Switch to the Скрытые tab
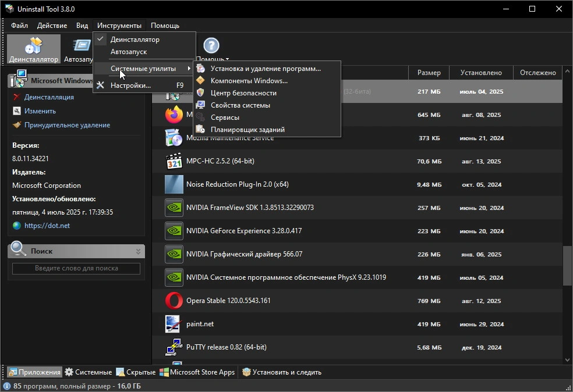The image size is (573, 392). pyautogui.click(x=136, y=372)
